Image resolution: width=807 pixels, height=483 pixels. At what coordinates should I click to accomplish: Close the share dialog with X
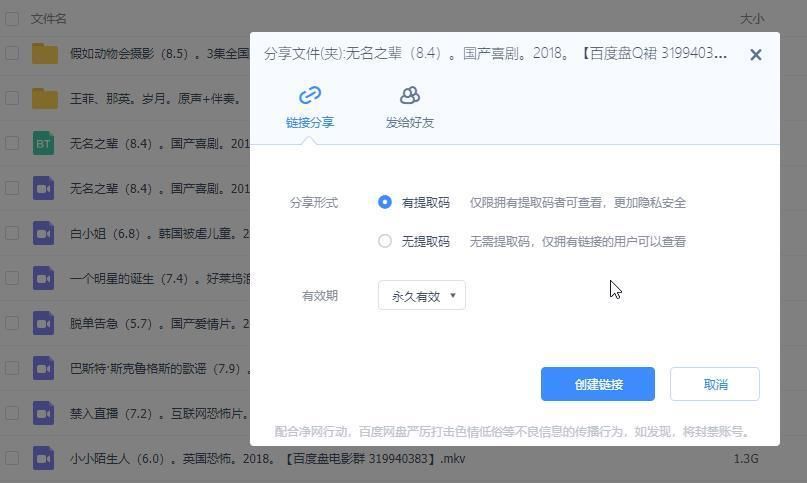756,55
